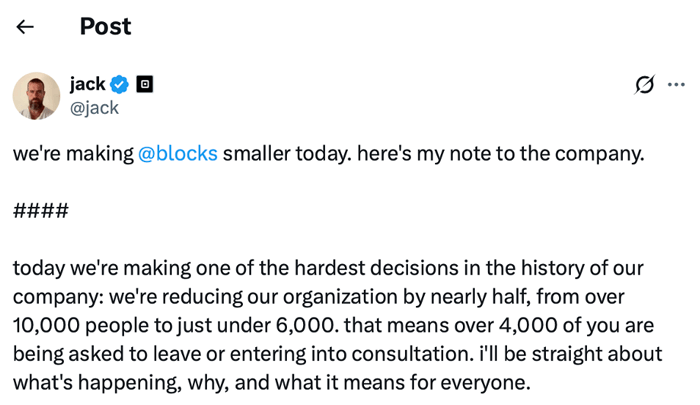Viewport: 700px width, 405px height.
Task: Follow the @blocks mention link
Action: point(178,155)
